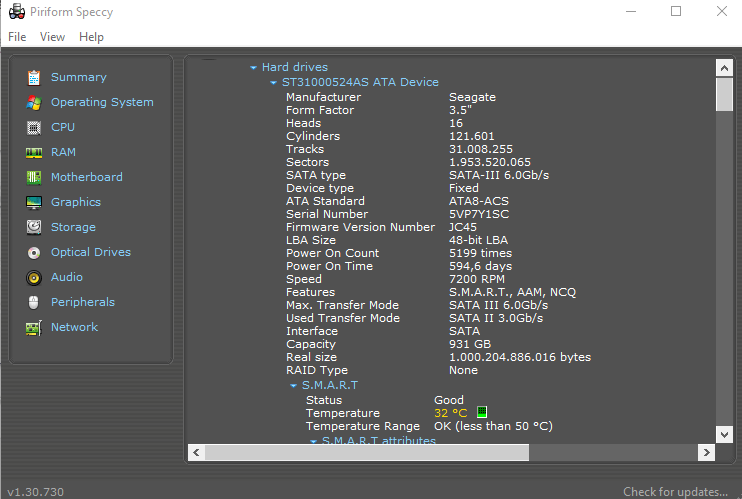
Task: Click the horizontal scrollbar thumb
Action: point(367,453)
